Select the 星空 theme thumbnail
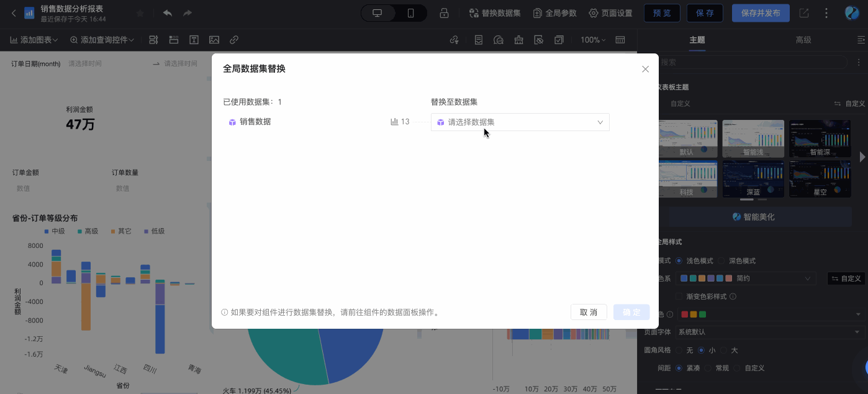 pos(820,179)
